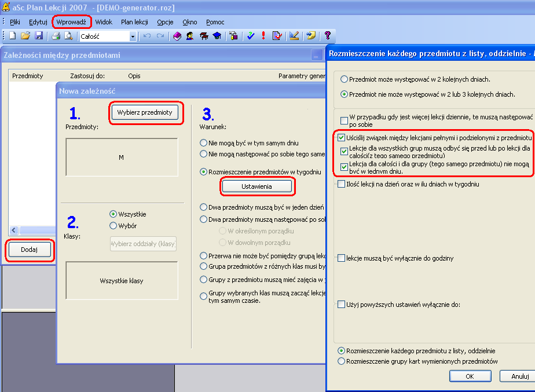Enable 'Użyj powyższych ustawień wyłącznie do:'
This screenshot has width=535, height=392.
(x=341, y=305)
